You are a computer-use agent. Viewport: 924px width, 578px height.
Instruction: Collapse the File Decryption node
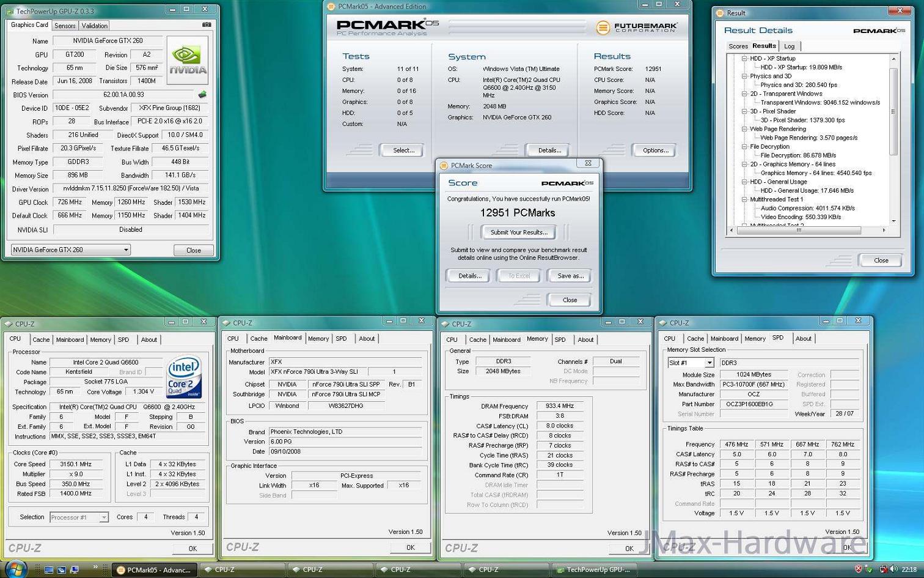point(744,147)
